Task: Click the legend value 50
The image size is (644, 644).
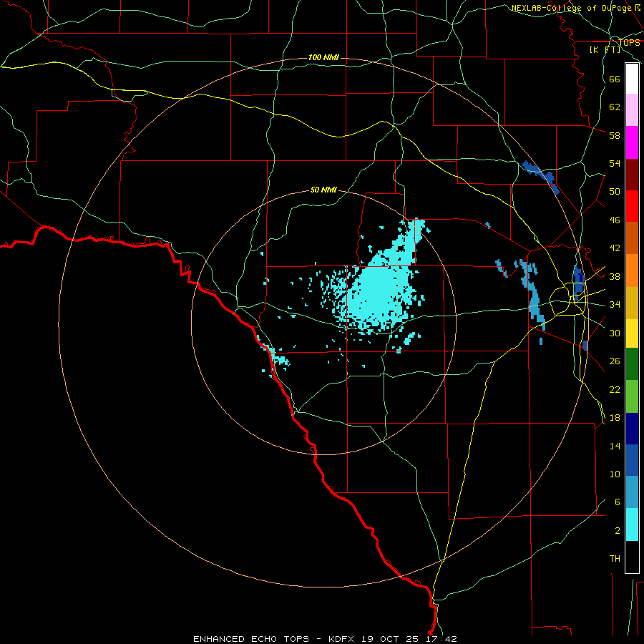Action: (615, 192)
